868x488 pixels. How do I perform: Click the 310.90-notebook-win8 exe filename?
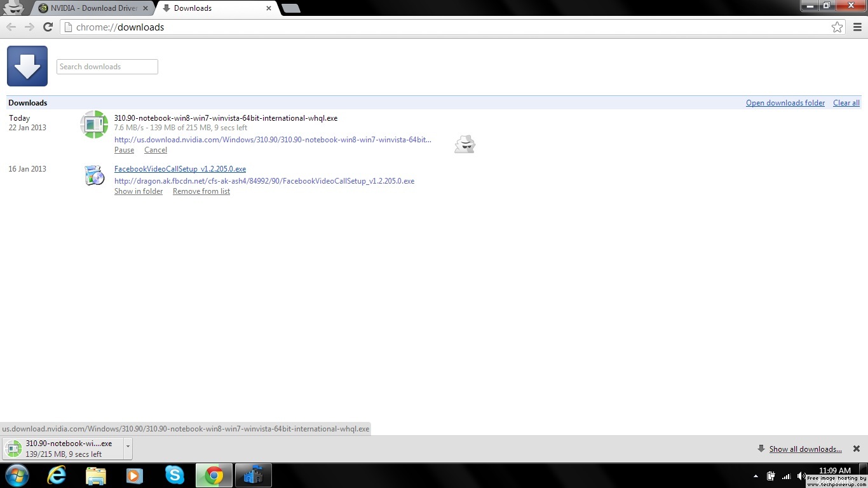coord(226,118)
